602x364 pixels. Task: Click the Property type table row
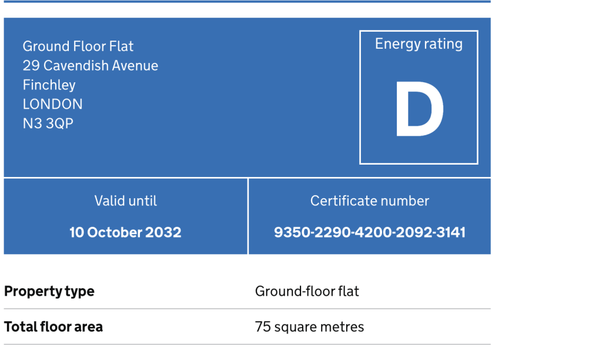pos(248,292)
